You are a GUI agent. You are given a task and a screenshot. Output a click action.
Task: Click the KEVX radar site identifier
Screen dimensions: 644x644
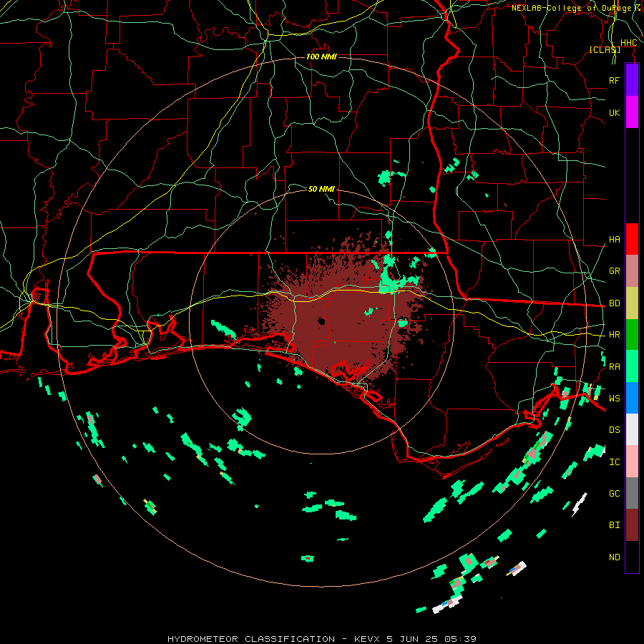click(367, 639)
